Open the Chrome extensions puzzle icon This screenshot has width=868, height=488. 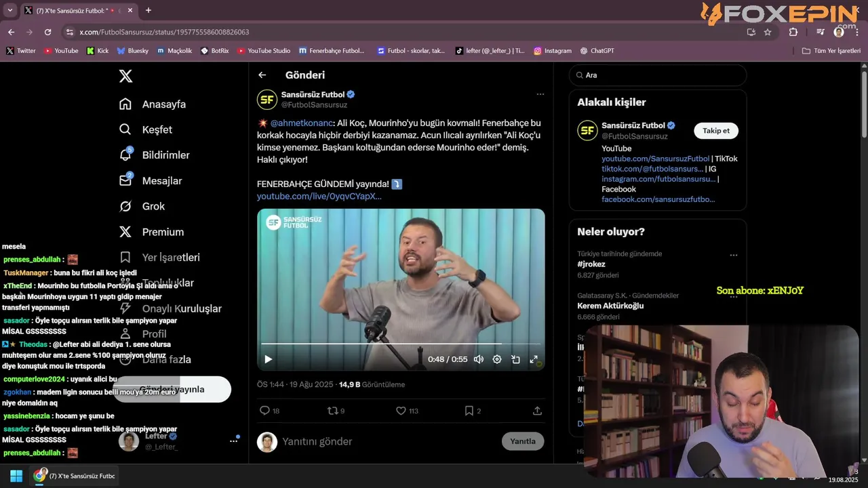point(793,32)
